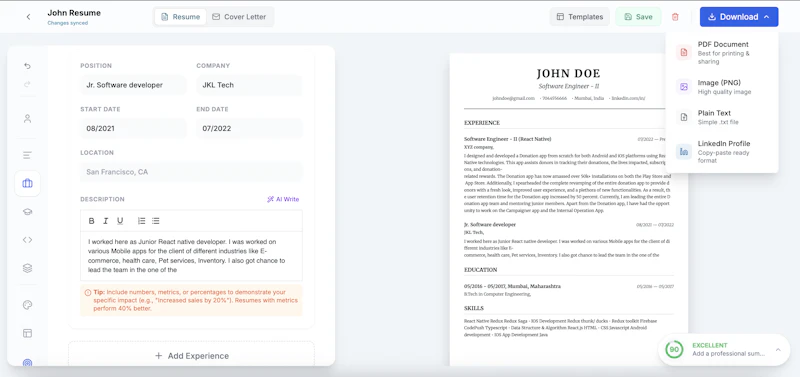The height and width of the screenshot is (377, 800).
Task: Choose PDF Document download option
Action: pyautogui.click(x=722, y=53)
